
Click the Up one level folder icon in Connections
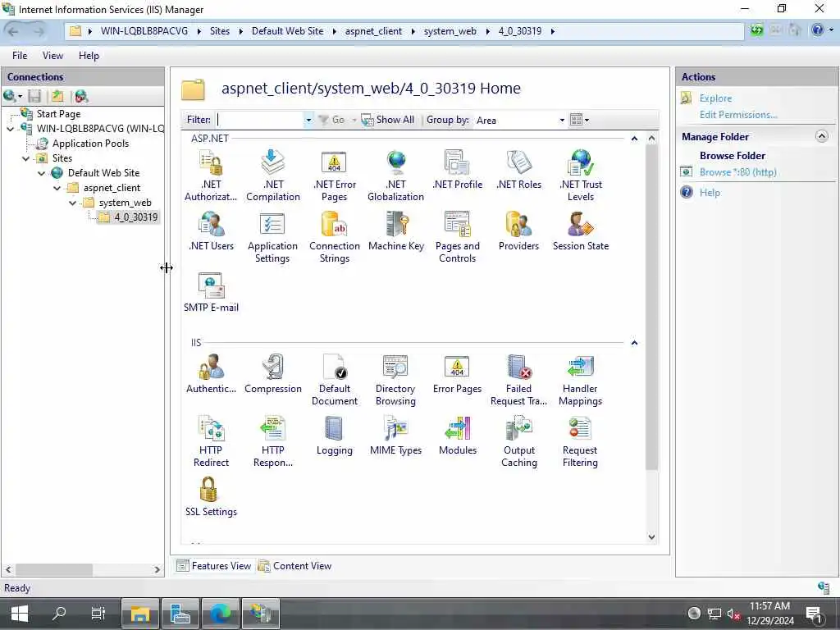[57, 97]
